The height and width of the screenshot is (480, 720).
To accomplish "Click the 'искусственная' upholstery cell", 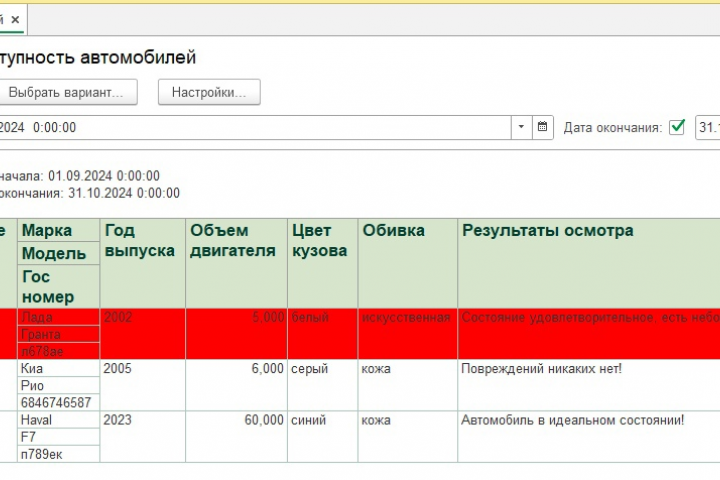I will click(x=408, y=334).
